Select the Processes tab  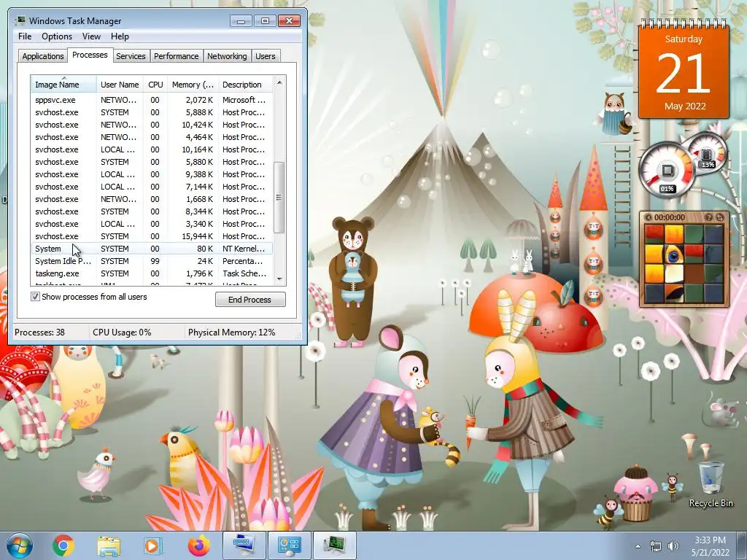pyautogui.click(x=90, y=55)
